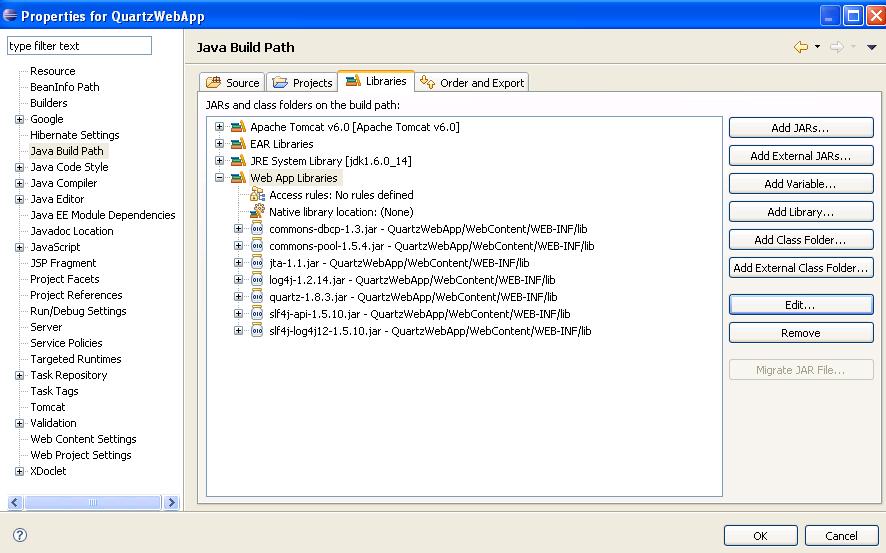The height and width of the screenshot is (553, 886).
Task: Click the log4j-1.2.14.jar jar icon
Action: click(x=257, y=280)
